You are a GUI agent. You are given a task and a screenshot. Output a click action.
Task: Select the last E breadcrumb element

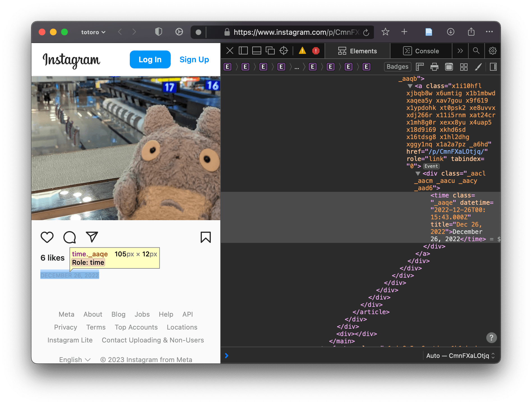pyautogui.click(x=366, y=67)
